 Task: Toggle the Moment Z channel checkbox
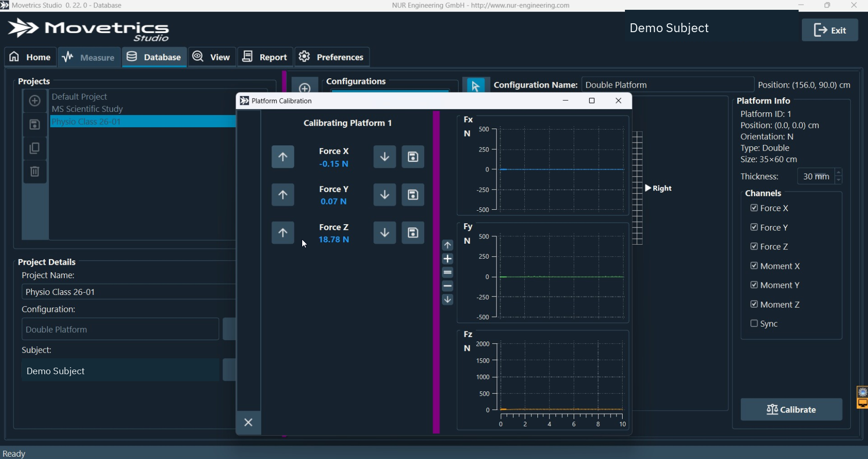(754, 304)
